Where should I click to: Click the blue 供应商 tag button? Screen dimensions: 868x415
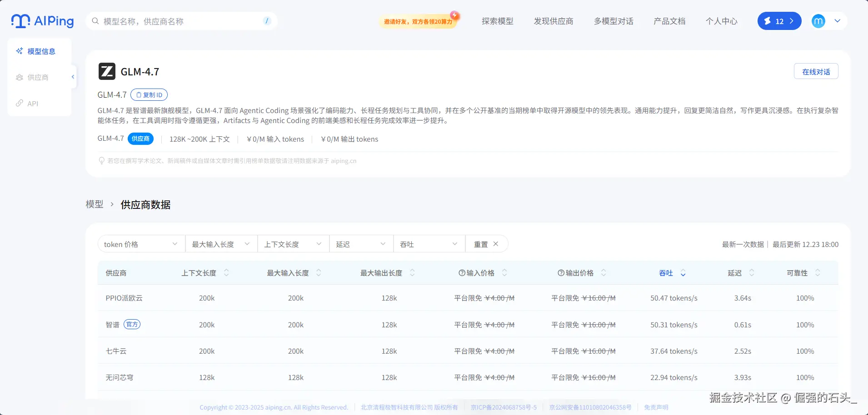(x=140, y=138)
